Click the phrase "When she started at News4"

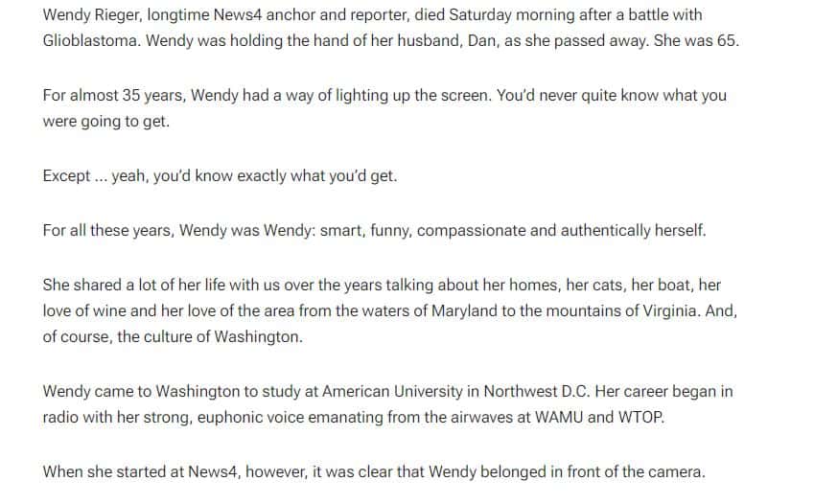coord(140,471)
